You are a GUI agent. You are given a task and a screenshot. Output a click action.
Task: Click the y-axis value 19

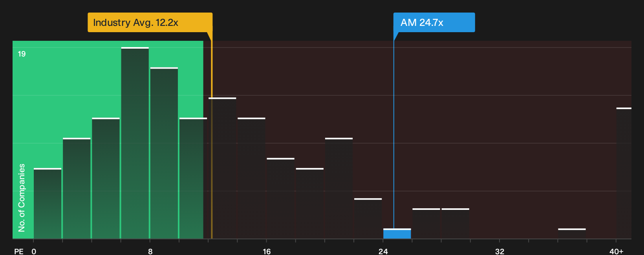22,54
